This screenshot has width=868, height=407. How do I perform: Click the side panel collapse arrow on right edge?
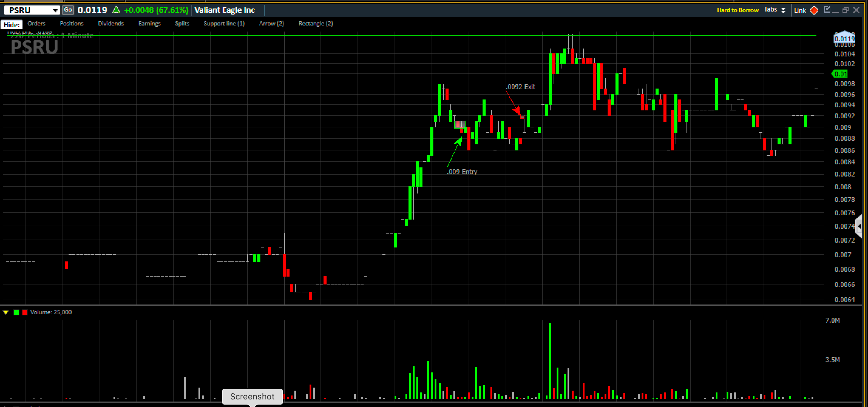pos(859,226)
